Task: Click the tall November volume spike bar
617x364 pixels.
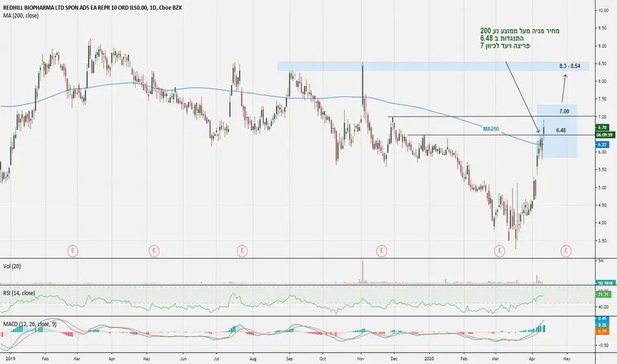Action: coord(362,271)
